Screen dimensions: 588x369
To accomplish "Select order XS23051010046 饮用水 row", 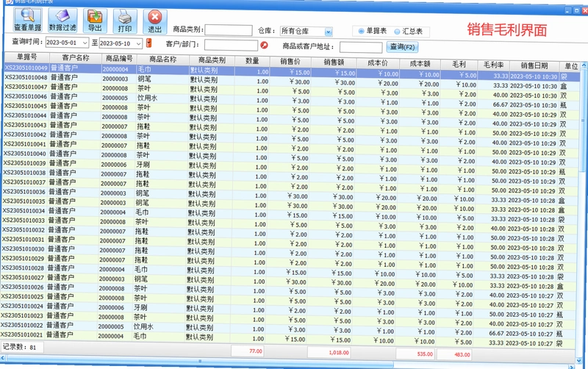I will pyautogui.click(x=291, y=101).
